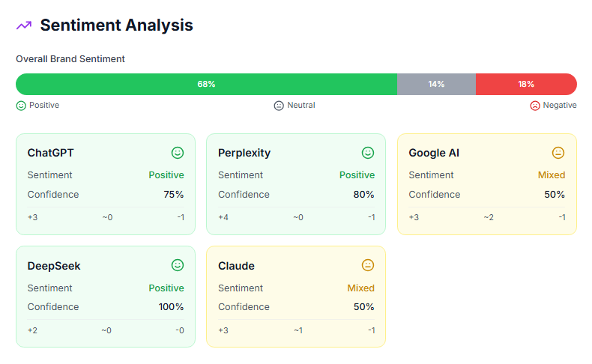Click the smiley icon on Perplexity card
Image resolution: width=592 pixels, height=364 pixels.
[368, 153]
